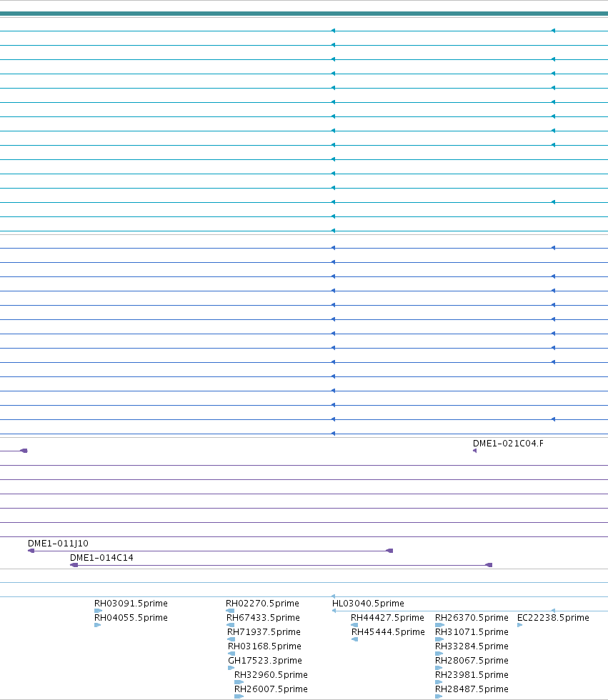The width and height of the screenshot is (608, 700).
Task: Click the arrow glyph of feature RH03168.5prime
Action: pos(231,654)
